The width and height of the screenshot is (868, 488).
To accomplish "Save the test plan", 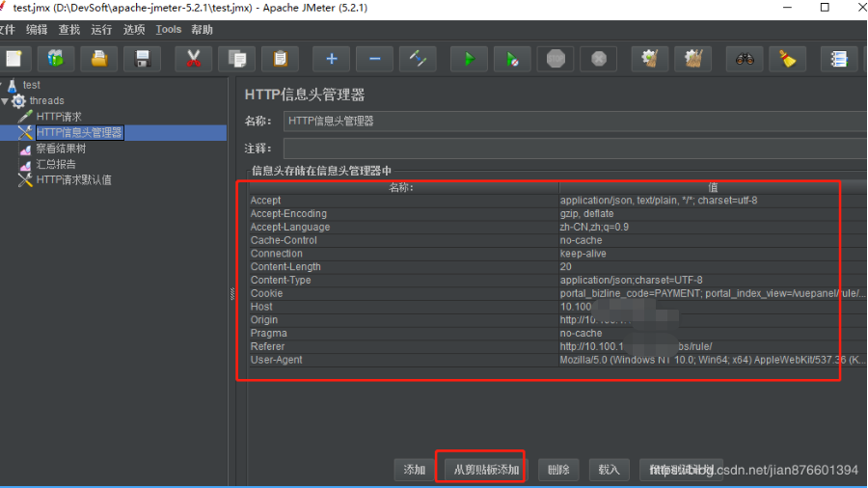I will coord(143,59).
